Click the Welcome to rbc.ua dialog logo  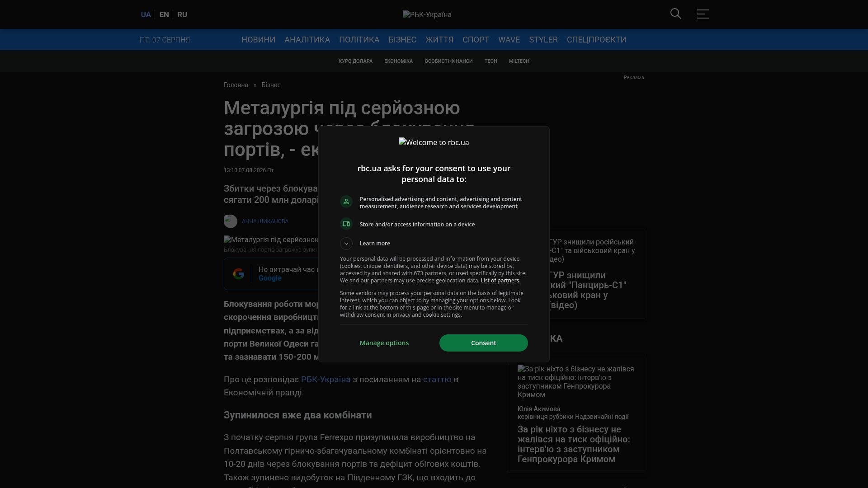point(434,142)
